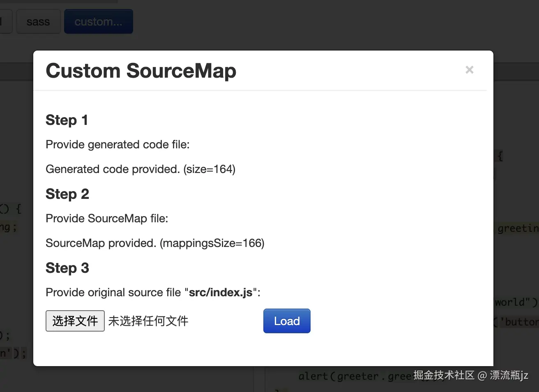Click the Provide SourceMap file text

point(107,218)
